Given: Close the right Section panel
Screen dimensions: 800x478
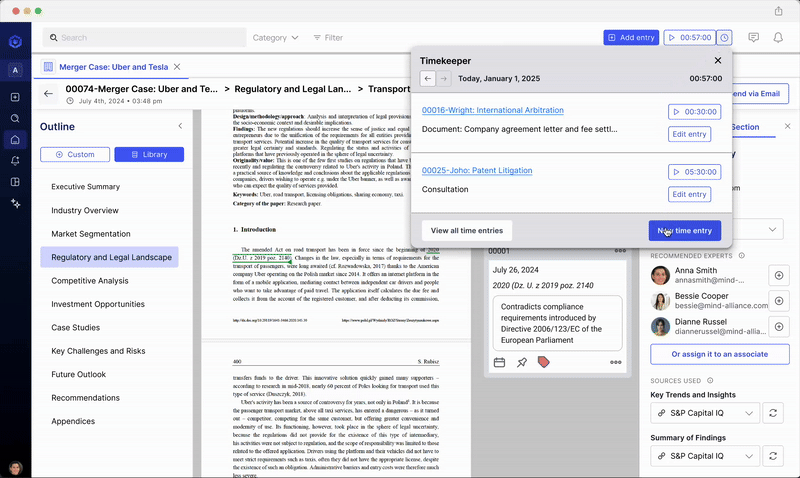Looking at the screenshot, I should pos(788,126).
